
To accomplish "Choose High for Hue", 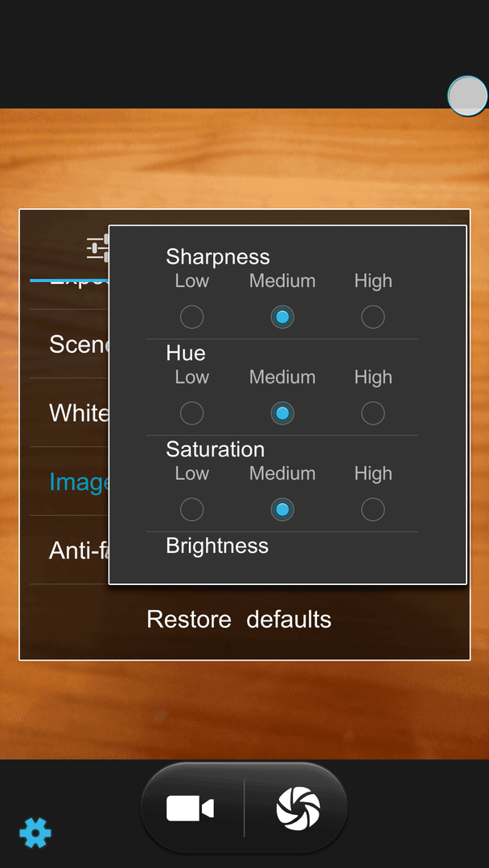I will 372,413.
